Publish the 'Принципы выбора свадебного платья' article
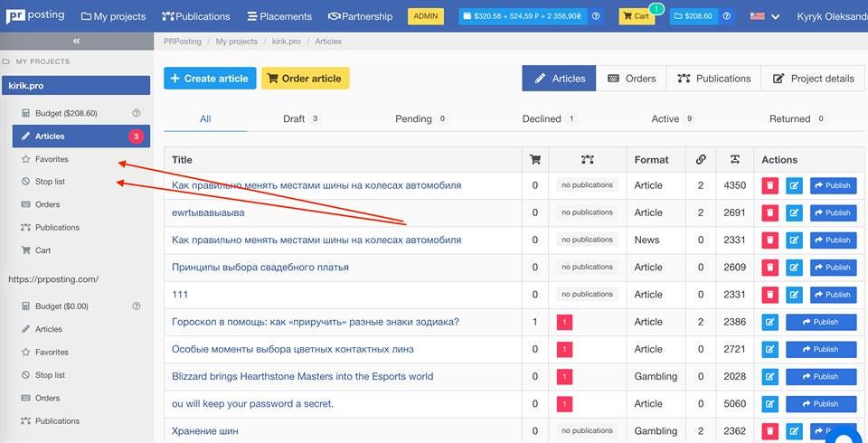868x443 pixels. 833,268
